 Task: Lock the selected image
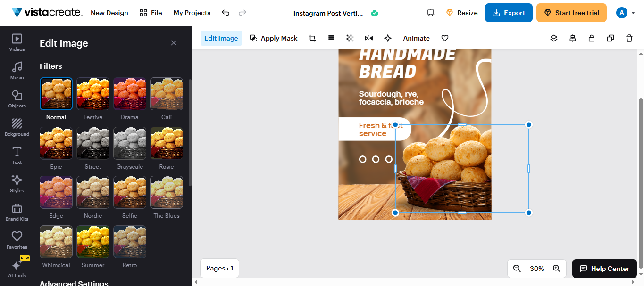point(592,38)
